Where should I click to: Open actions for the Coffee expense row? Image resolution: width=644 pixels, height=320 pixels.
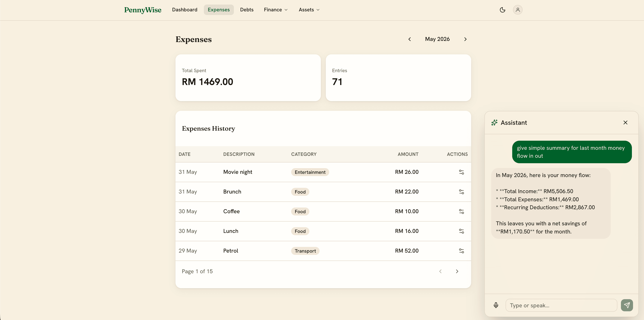coord(461,211)
